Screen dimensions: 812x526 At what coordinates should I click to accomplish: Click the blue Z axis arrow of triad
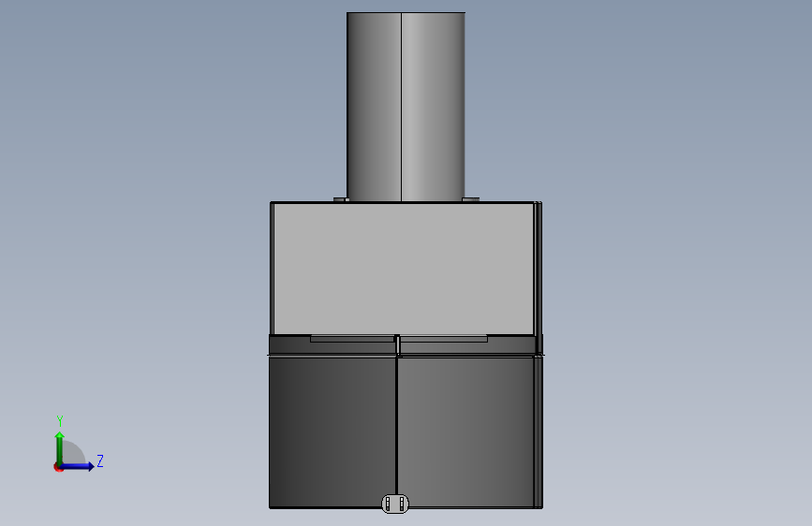point(77,466)
